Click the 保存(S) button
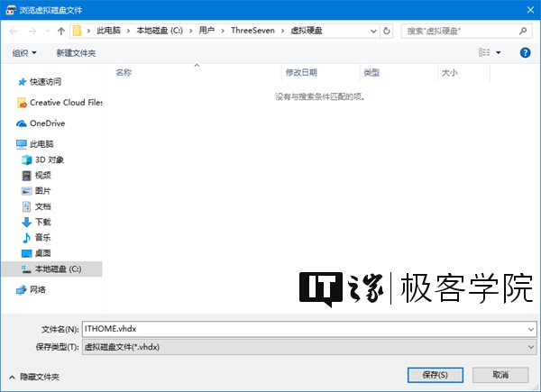Screen dimensions: 541x392 coord(435,374)
